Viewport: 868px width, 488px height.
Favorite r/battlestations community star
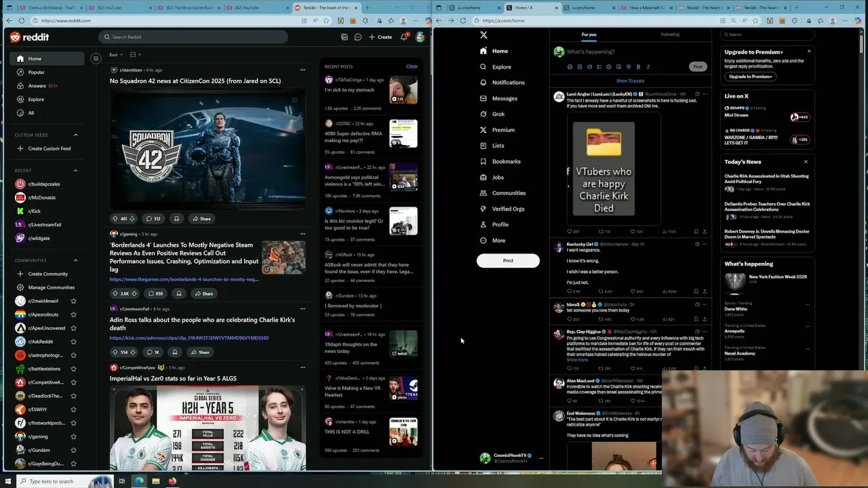[x=73, y=369]
